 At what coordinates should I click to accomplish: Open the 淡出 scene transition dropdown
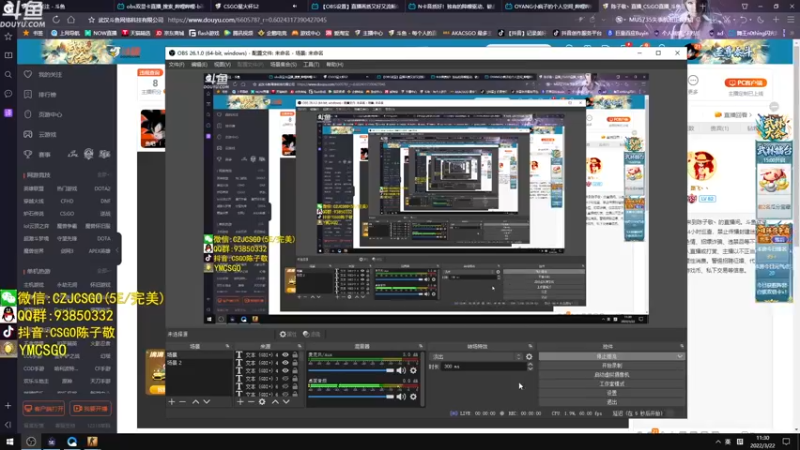[x=477, y=357]
